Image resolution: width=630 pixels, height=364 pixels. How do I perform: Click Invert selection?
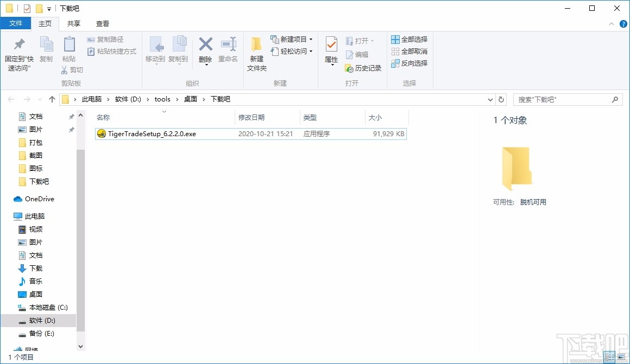409,63
